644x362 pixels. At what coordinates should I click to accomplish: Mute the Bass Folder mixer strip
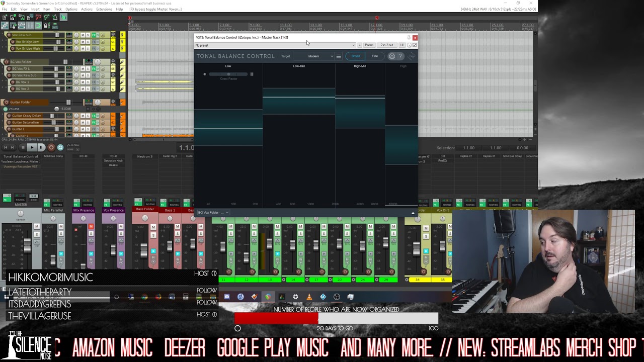pyautogui.click(x=153, y=227)
